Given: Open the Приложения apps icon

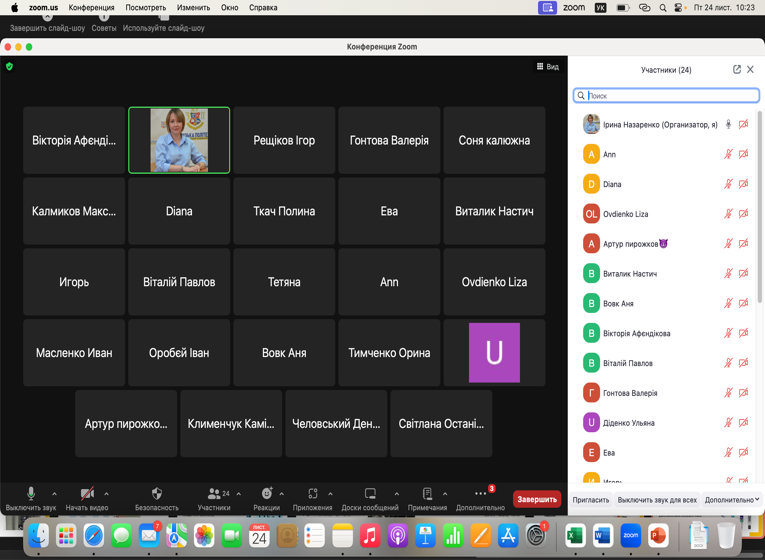Looking at the screenshot, I should click(312, 494).
